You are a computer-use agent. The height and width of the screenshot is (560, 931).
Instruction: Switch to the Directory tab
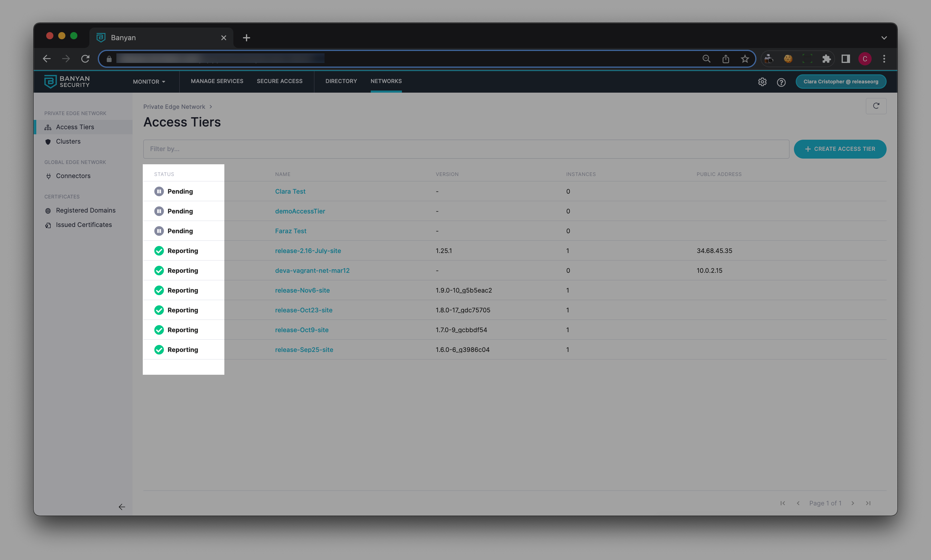[x=341, y=81]
